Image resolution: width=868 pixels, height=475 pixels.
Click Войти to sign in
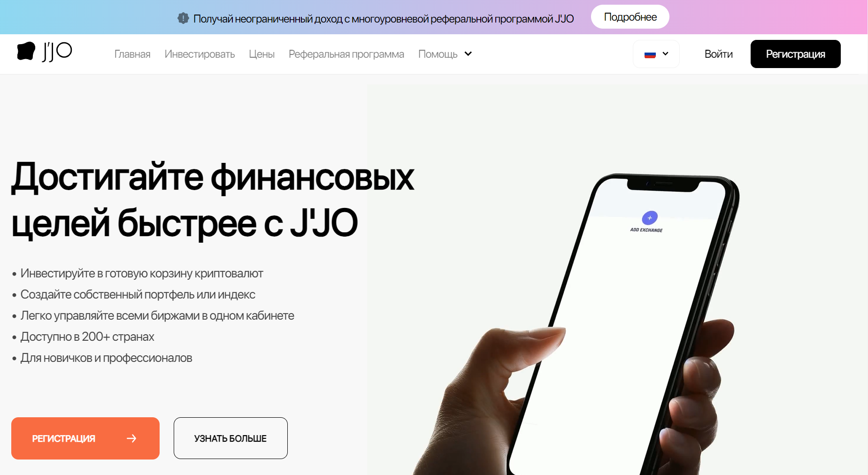pyautogui.click(x=718, y=54)
